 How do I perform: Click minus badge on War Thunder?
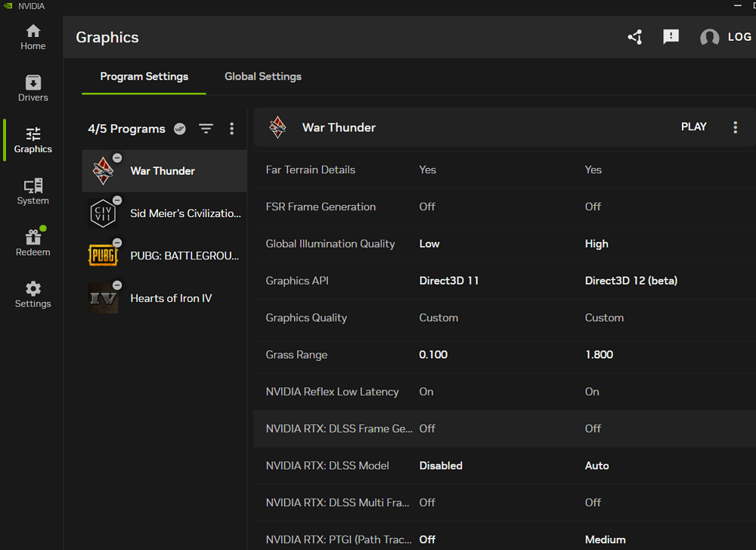(x=117, y=158)
